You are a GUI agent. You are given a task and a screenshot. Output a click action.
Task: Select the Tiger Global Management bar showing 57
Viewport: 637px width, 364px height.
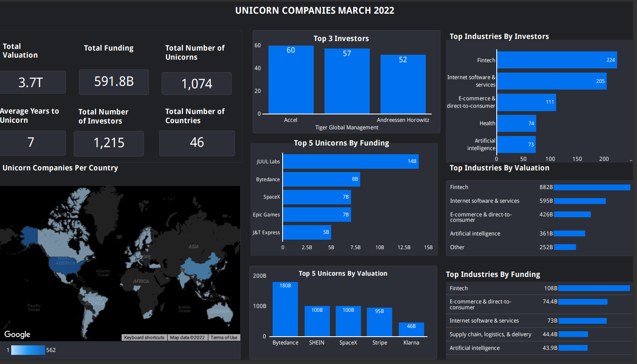347,81
